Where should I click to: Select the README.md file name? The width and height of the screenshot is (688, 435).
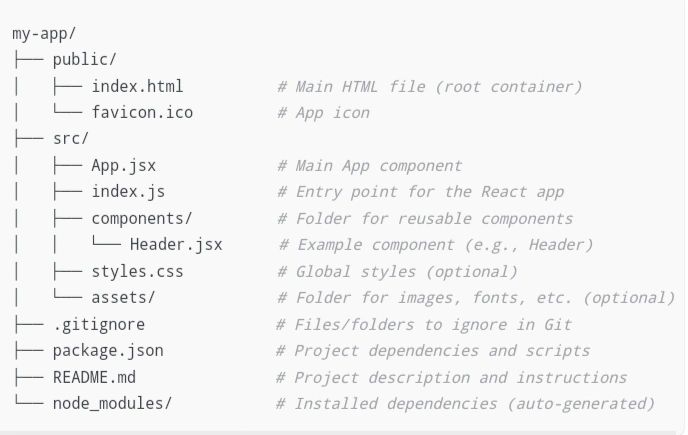click(x=94, y=377)
